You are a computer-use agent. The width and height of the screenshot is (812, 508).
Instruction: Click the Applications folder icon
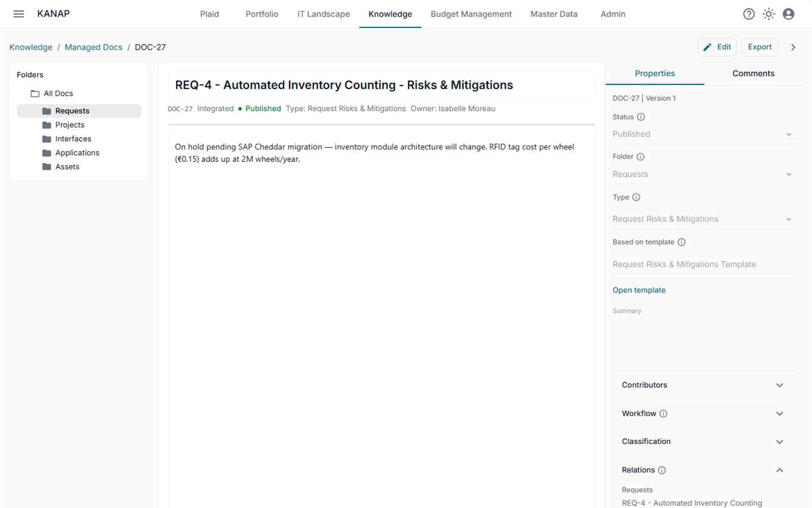[47, 153]
